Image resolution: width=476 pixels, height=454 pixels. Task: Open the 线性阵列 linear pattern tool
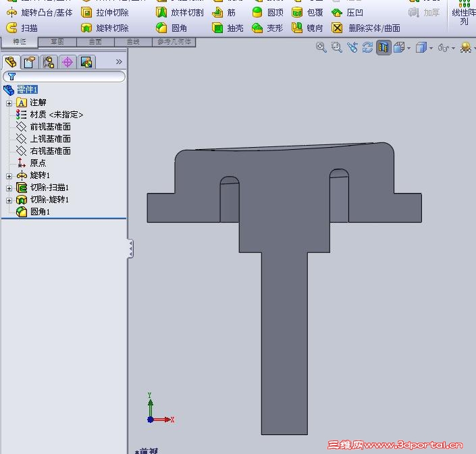(464, 13)
